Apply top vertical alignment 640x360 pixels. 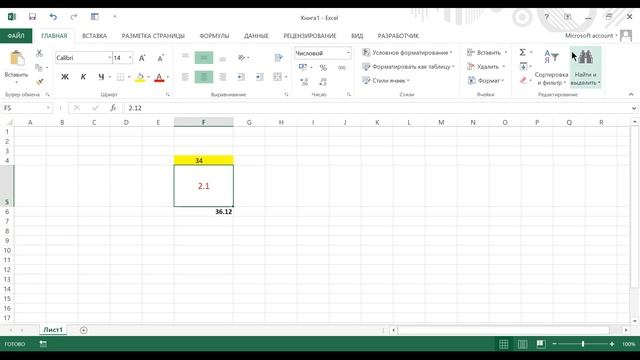(x=185, y=58)
